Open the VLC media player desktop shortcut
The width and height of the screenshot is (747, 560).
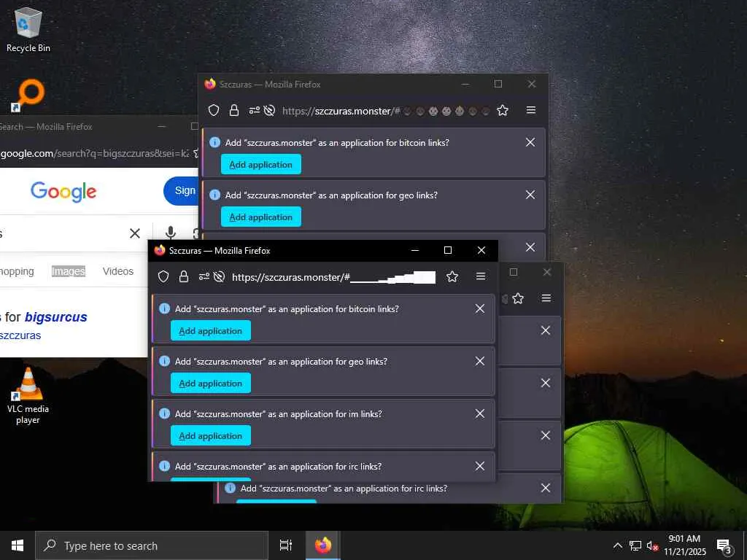[28, 395]
